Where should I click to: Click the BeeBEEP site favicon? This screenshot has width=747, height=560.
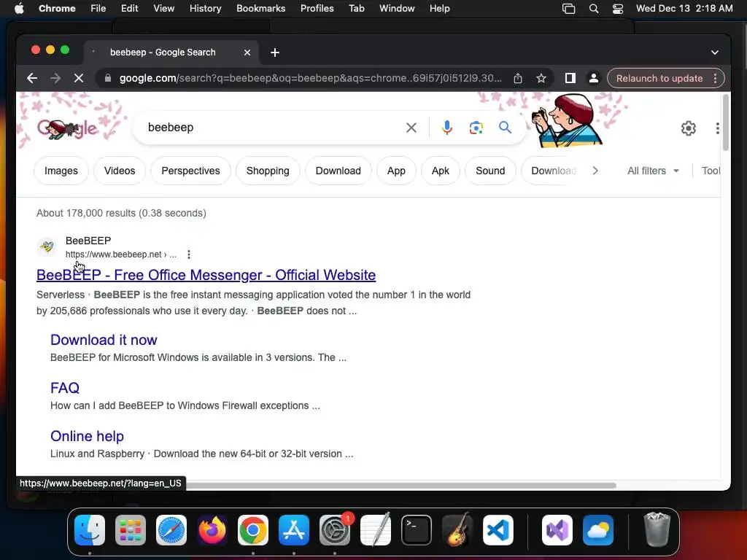[47, 246]
